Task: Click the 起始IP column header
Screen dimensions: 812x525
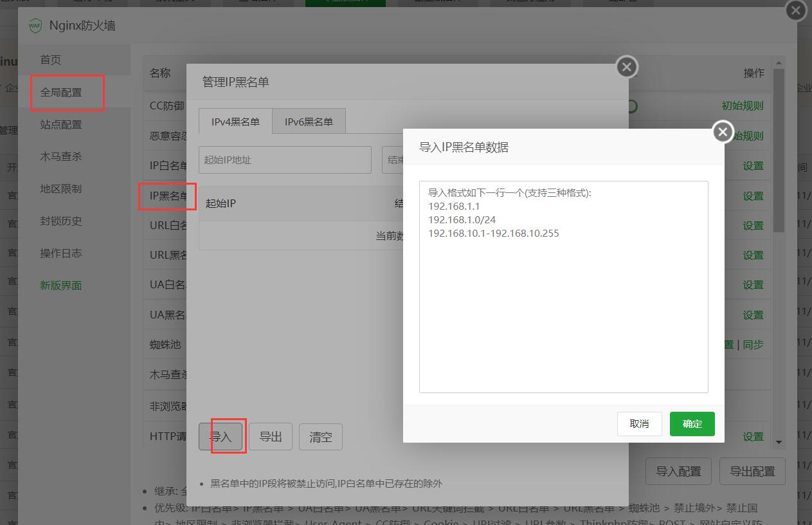Action: (221, 203)
